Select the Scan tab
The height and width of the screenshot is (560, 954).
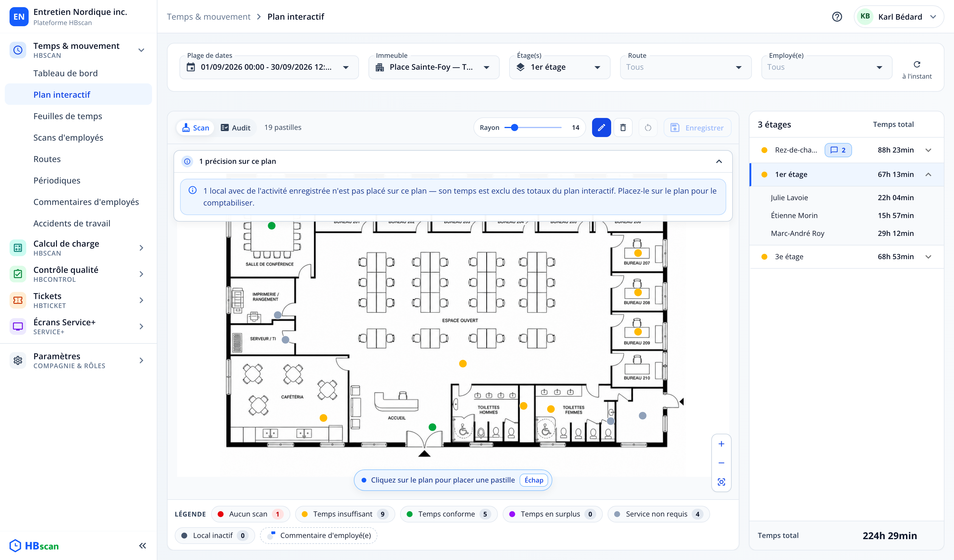[x=195, y=127]
